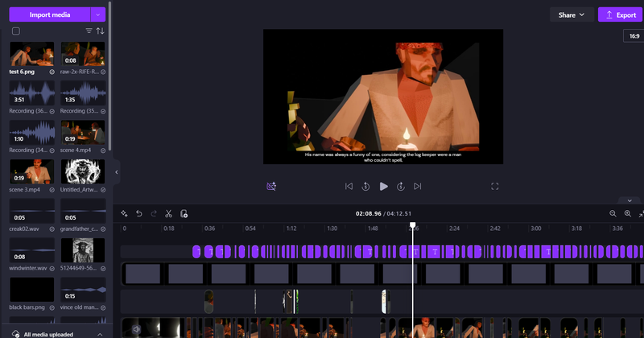Open the media filter icon
644x338 pixels.
pyautogui.click(x=89, y=31)
